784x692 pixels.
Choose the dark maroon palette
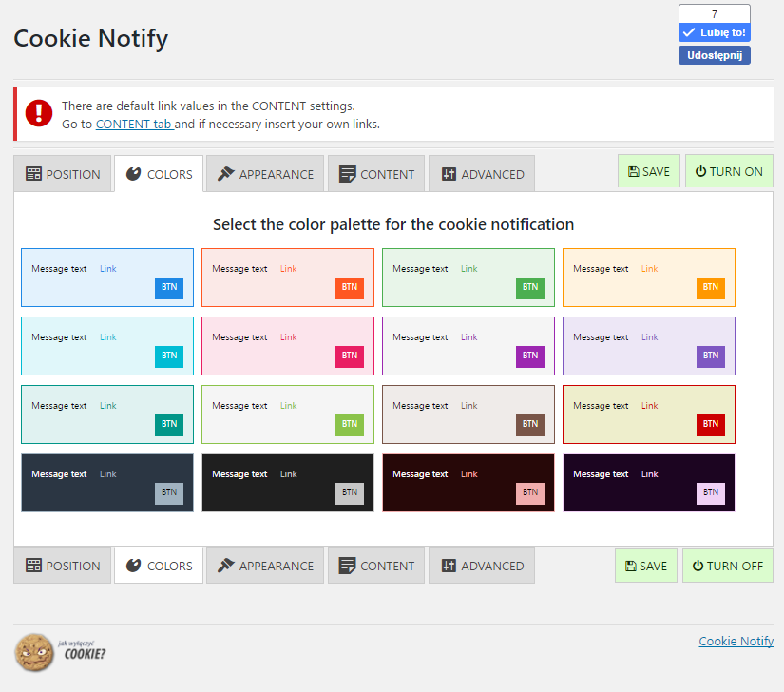coord(468,483)
